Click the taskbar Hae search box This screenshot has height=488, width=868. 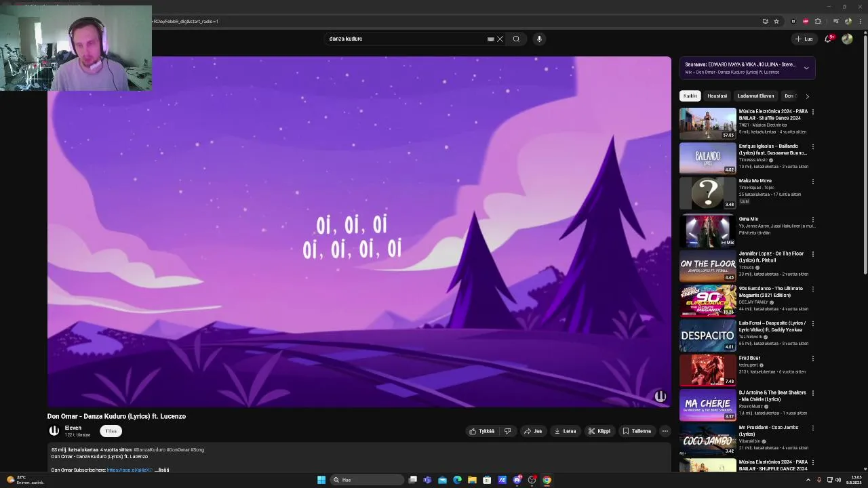coord(366,480)
